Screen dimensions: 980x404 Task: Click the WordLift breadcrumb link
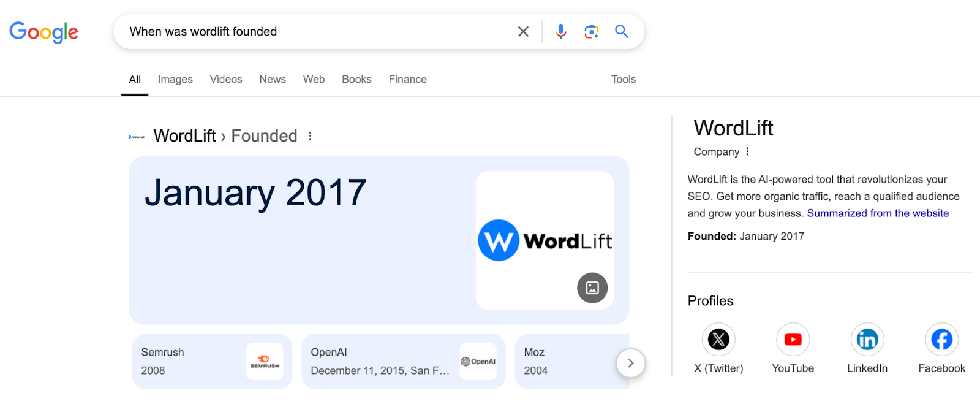[x=184, y=135]
